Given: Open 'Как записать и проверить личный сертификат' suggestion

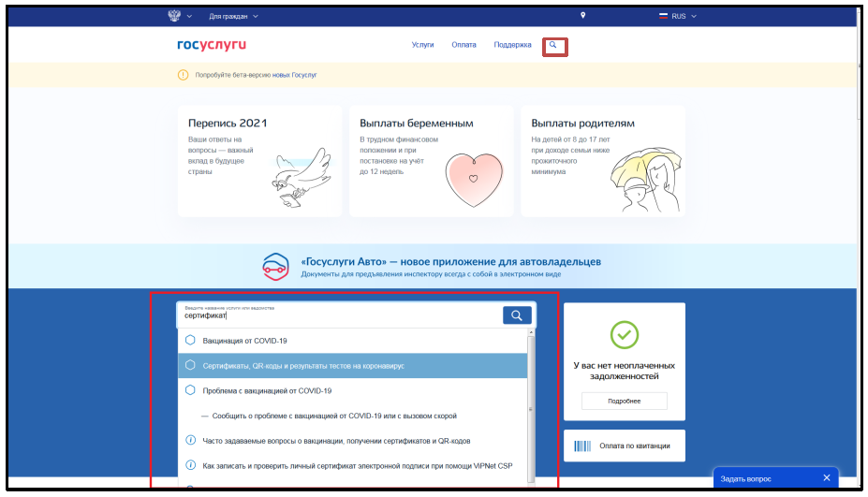Looking at the screenshot, I should pos(353,466).
